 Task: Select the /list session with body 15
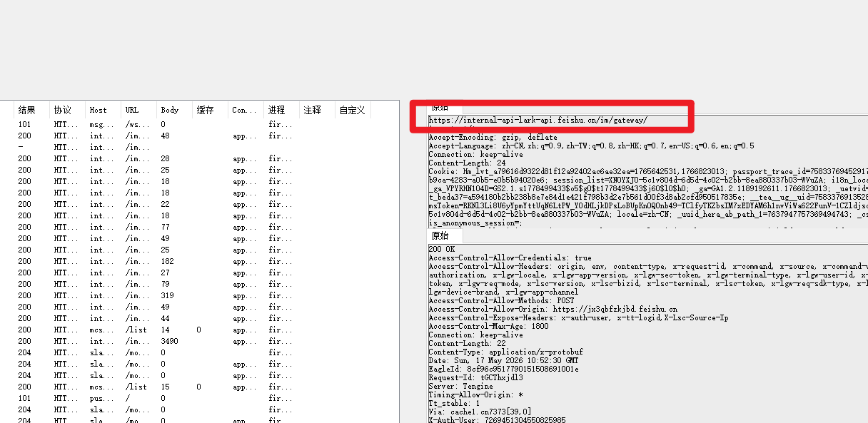200,387
